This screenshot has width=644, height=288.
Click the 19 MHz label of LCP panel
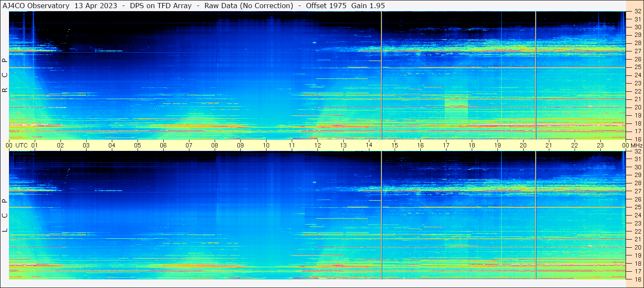coord(638,255)
